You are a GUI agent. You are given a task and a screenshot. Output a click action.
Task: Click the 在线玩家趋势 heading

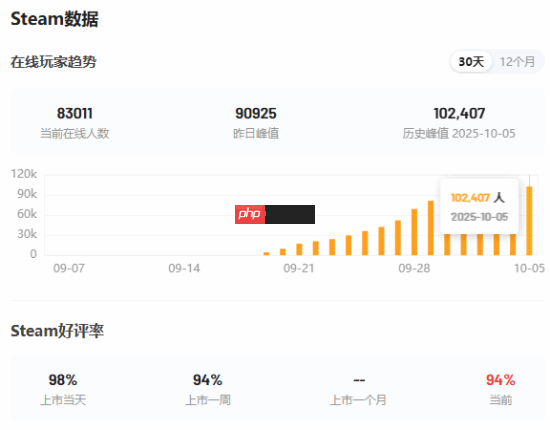coord(53,62)
